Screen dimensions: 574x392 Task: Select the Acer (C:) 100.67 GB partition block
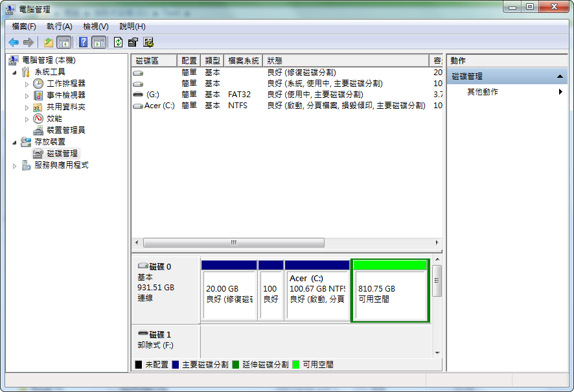tap(317, 291)
